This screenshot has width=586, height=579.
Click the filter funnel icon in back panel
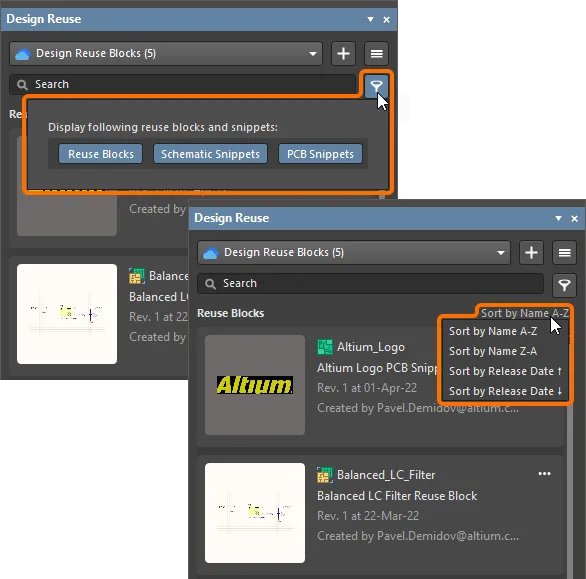click(376, 86)
